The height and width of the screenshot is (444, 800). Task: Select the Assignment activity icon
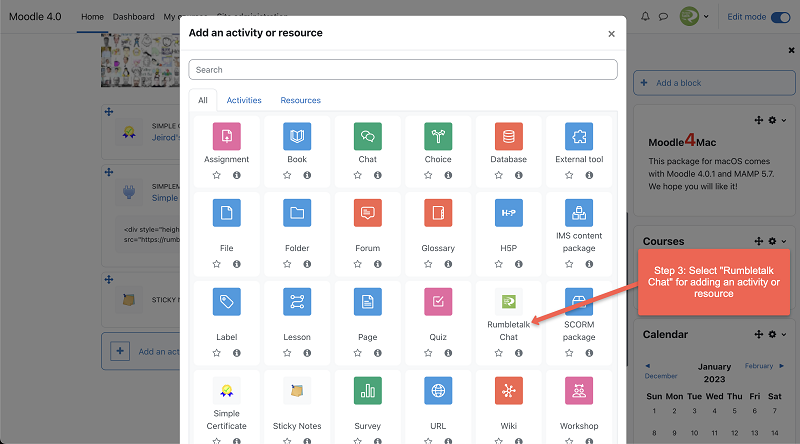point(227,136)
